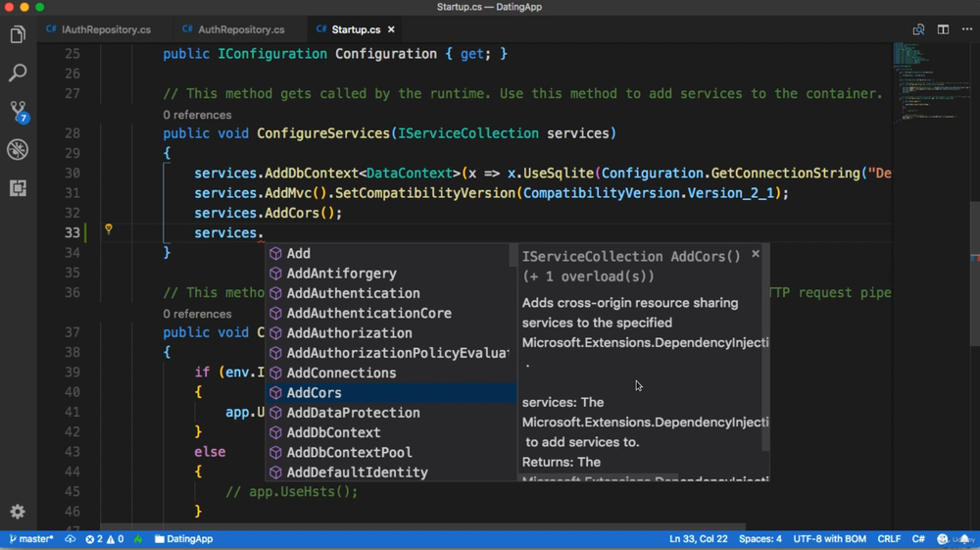Click the master branch in status bar
980x550 pixels.
31,539
